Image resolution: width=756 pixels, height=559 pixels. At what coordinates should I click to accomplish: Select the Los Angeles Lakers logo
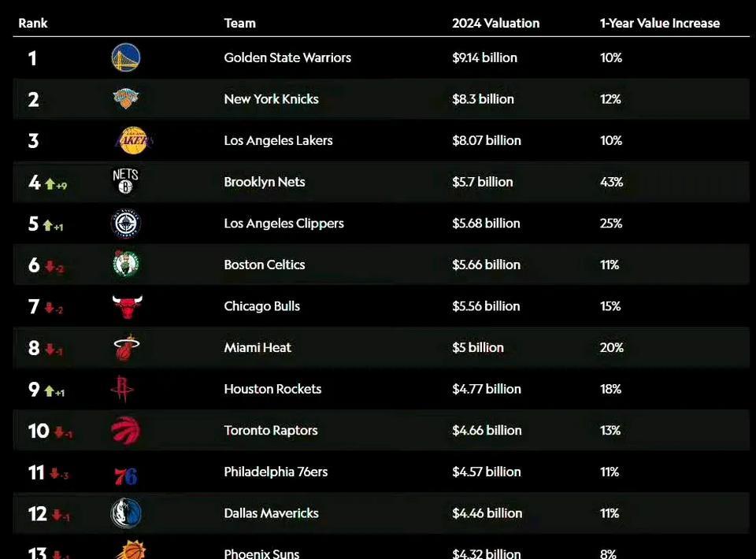tap(134, 140)
